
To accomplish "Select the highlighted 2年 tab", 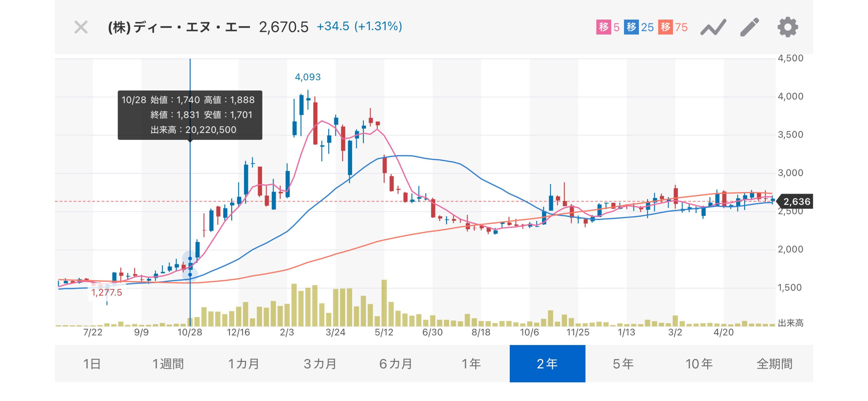I will 548,364.
